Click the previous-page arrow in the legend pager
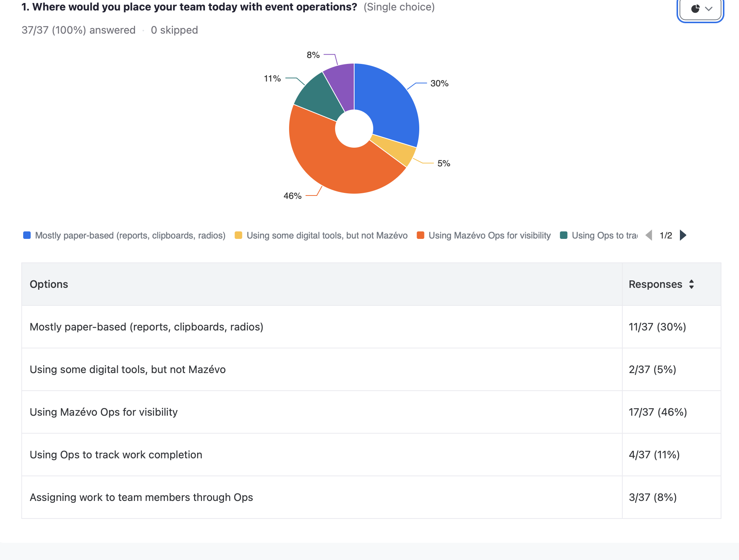The image size is (739, 560). (x=649, y=235)
